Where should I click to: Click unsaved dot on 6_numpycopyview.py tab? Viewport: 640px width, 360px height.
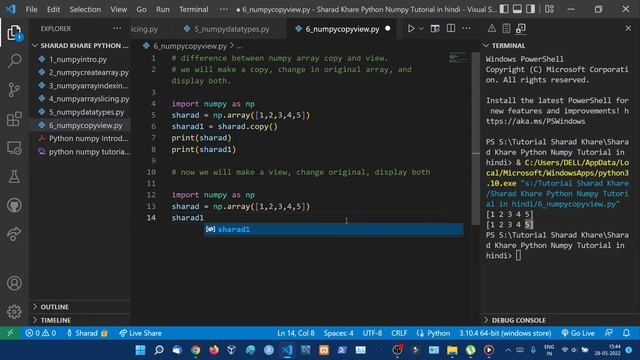tap(387, 29)
